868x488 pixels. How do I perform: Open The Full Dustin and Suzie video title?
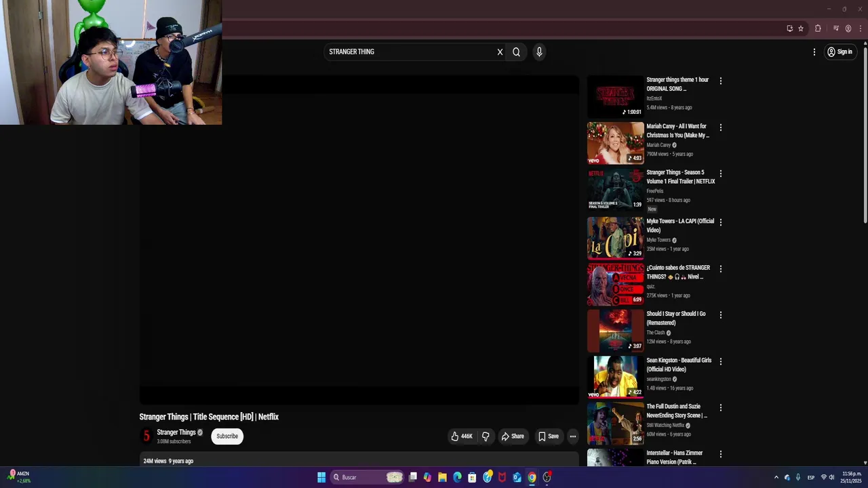[x=677, y=411]
